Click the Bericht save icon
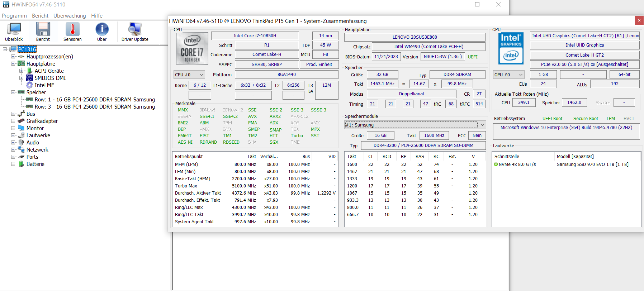Screen dimensions: 644x291 click(x=43, y=29)
